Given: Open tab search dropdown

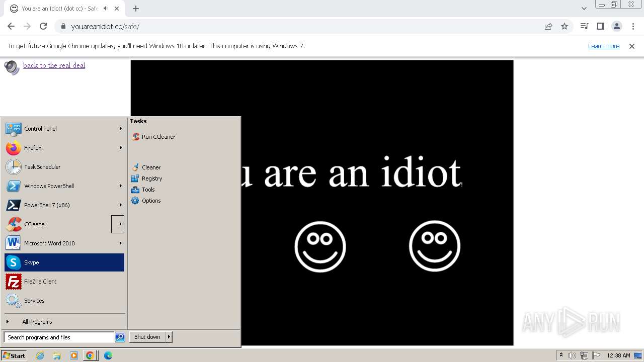Looking at the screenshot, I should point(584,9).
